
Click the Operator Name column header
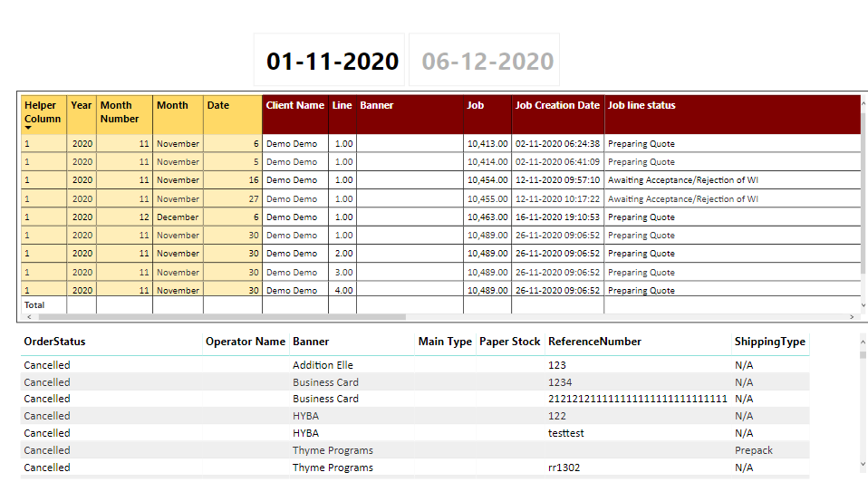[x=246, y=342]
